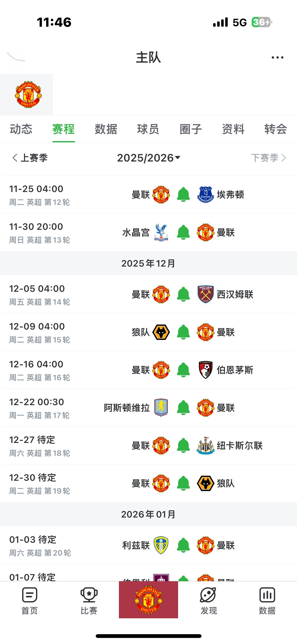The image size is (297, 644).
Task: Tap the Everton club badge
Action: [x=206, y=195]
